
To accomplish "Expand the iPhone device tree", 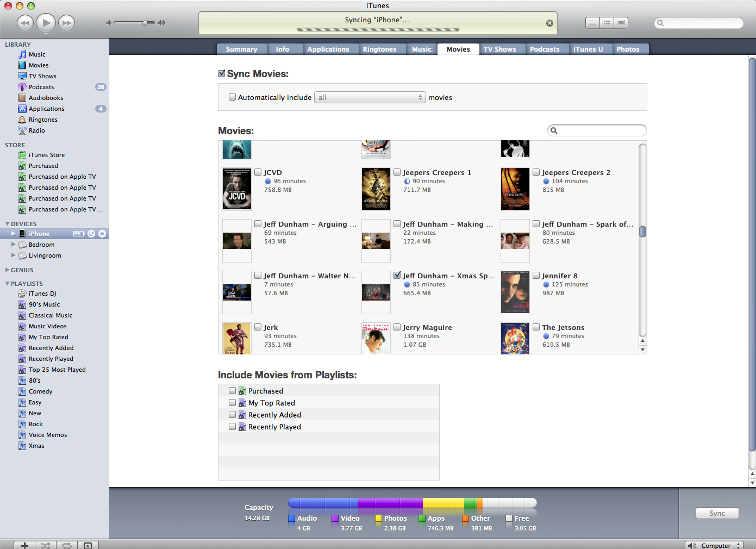I will coord(13,234).
